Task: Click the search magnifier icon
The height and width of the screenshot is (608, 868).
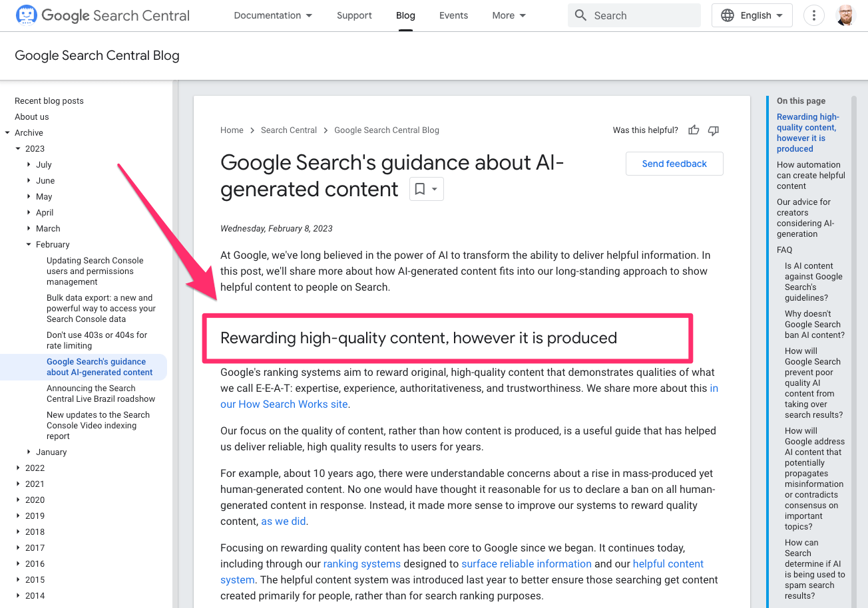Action: click(x=580, y=15)
